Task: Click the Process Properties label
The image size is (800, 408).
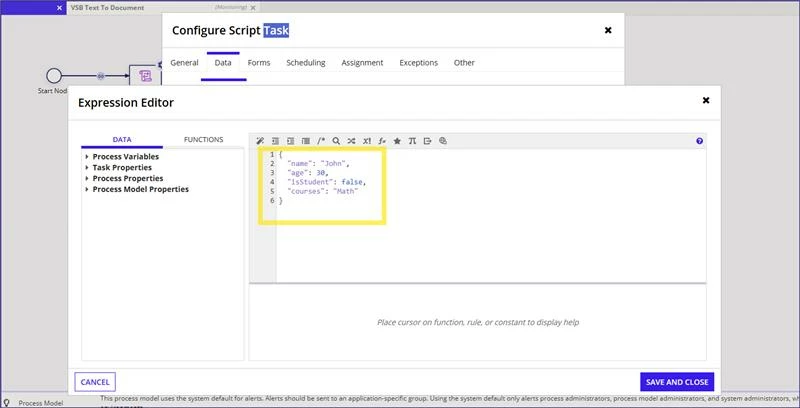Action: tap(128, 178)
